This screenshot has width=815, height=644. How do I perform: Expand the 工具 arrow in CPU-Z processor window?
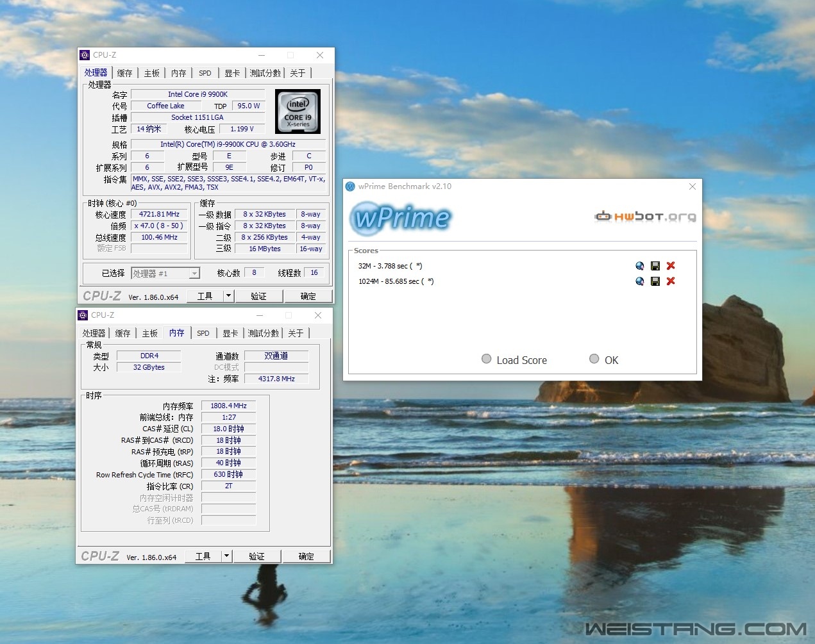click(228, 296)
